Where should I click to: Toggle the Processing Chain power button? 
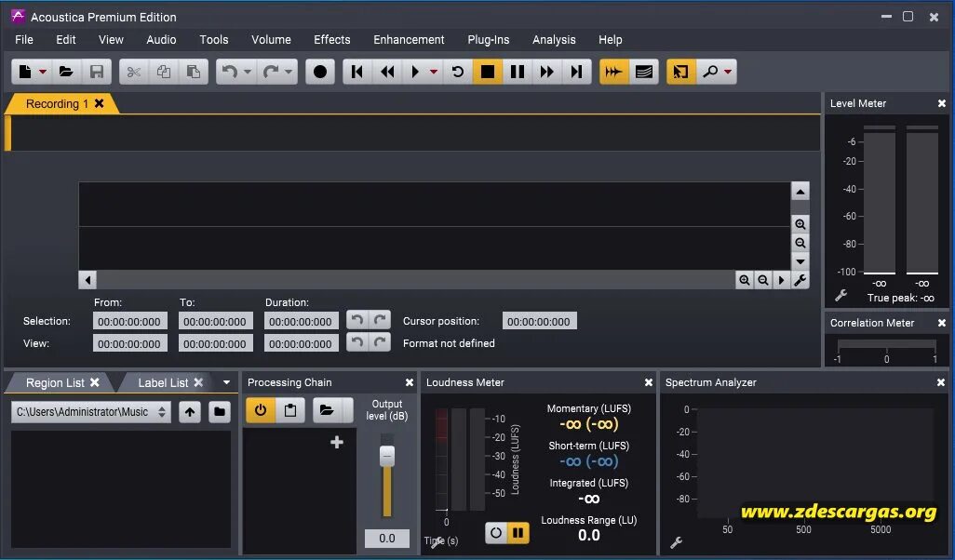[x=261, y=410]
